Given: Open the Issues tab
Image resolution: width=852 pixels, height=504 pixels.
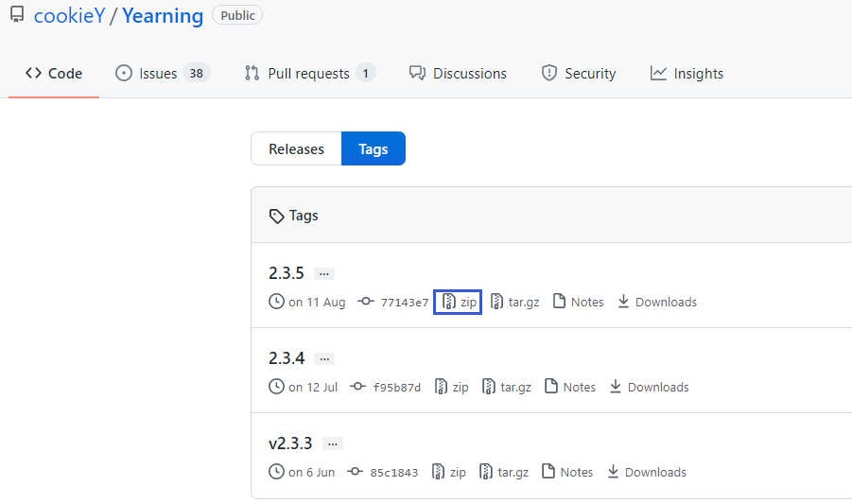Looking at the screenshot, I should coord(163,74).
